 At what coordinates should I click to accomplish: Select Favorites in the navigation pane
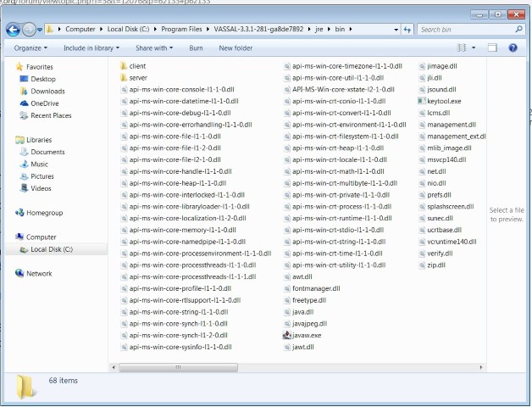(40, 67)
